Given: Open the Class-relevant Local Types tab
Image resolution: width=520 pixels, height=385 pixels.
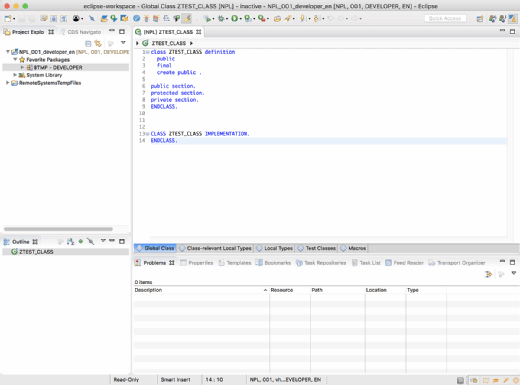Looking at the screenshot, I should pyautogui.click(x=215, y=248).
